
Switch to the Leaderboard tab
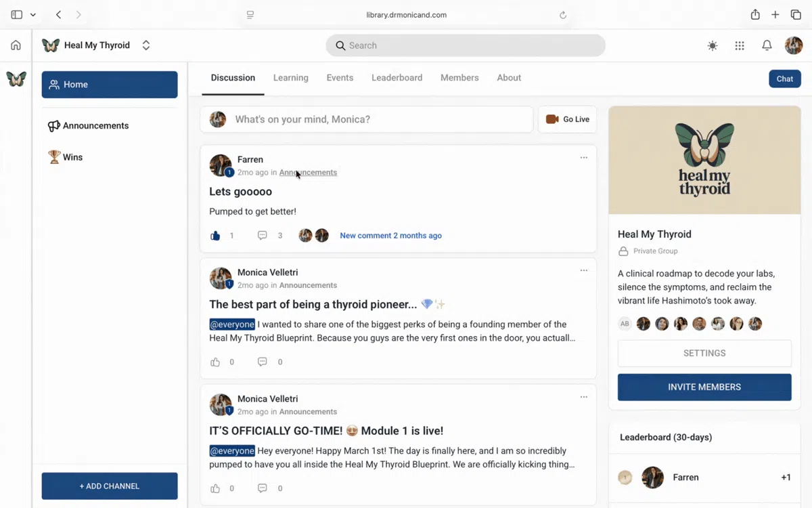pyautogui.click(x=397, y=78)
